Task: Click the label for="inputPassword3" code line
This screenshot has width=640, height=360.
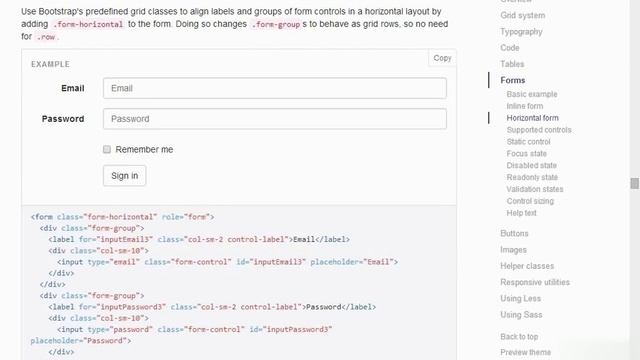Action: [212, 307]
